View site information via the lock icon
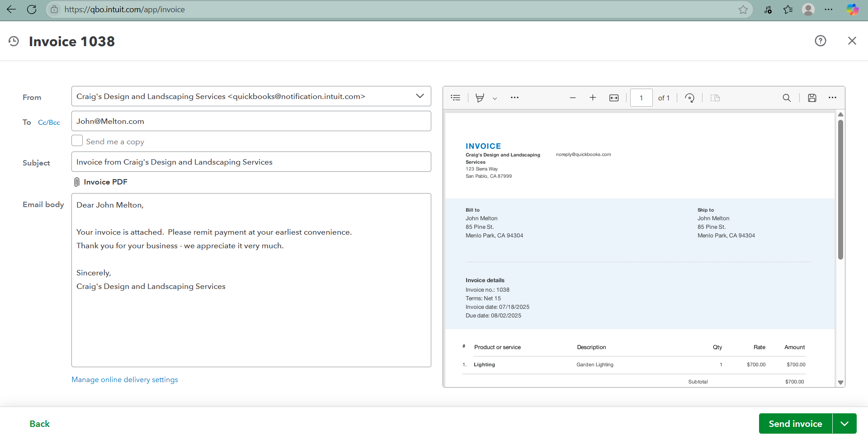This screenshot has width=868, height=440. point(54,9)
